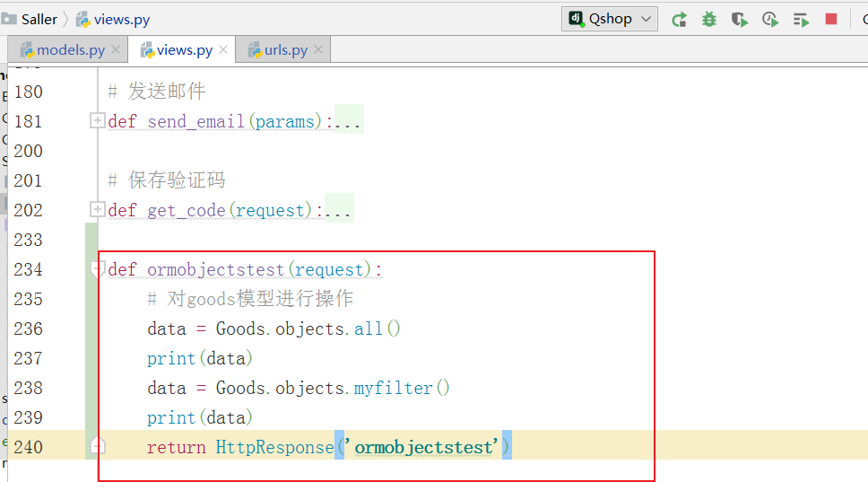Click the comment '# 保存验证码'
The width and height of the screenshot is (868, 482).
(167, 180)
